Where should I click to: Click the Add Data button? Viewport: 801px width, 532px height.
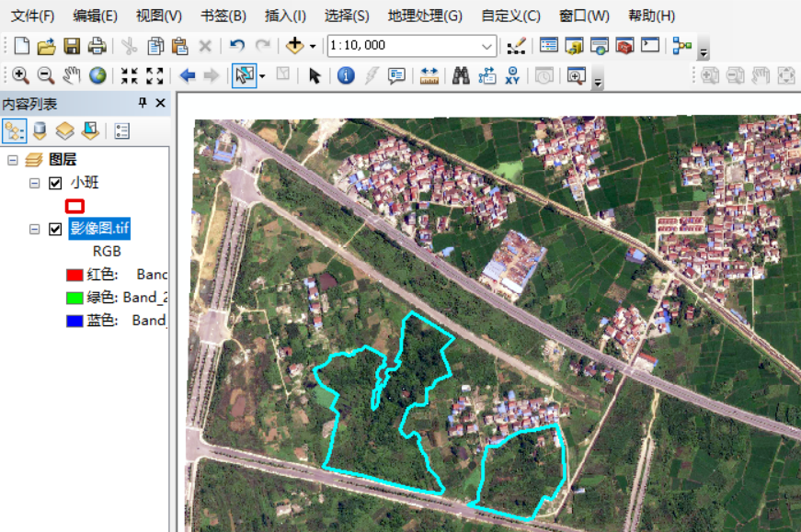click(x=294, y=45)
